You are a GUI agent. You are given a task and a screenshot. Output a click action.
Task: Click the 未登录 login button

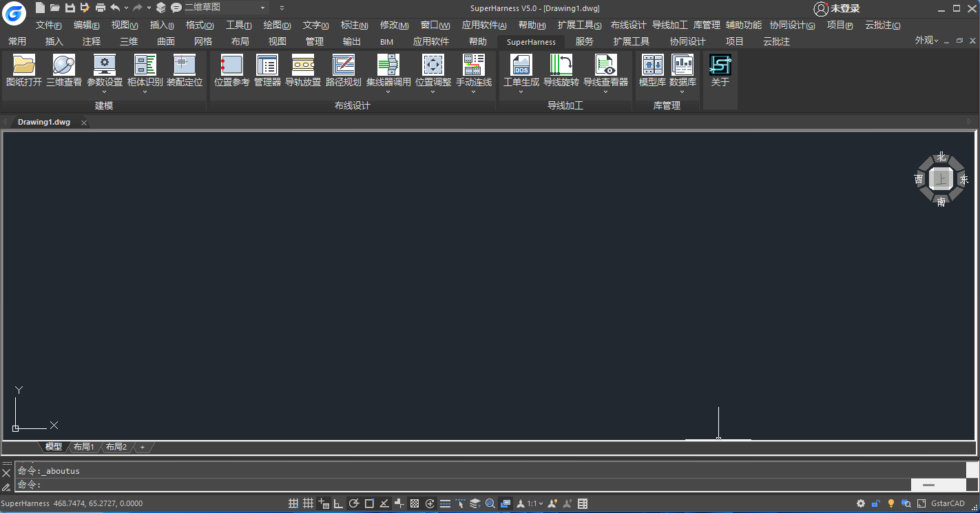(x=837, y=8)
